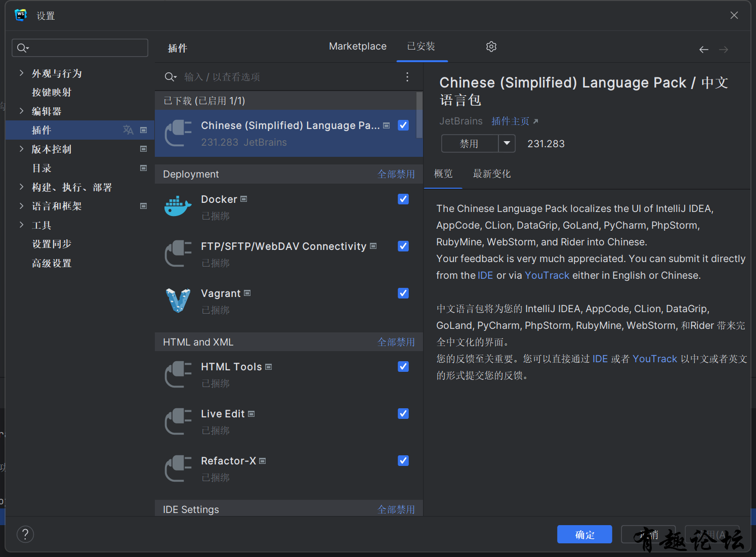Viewport: 756px width, 557px height.
Task: Click 全部禁用 for HTML and XML group
Action: 396,342
